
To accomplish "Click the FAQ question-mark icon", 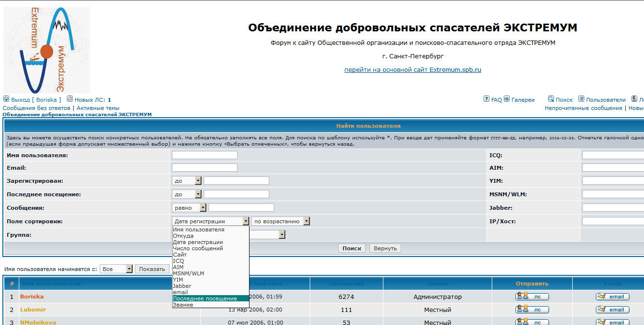I will pos(486,99).
